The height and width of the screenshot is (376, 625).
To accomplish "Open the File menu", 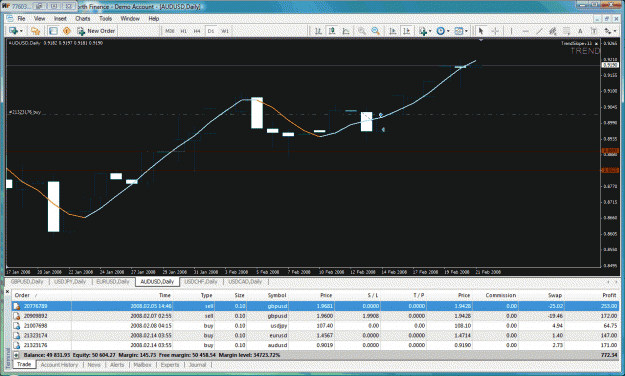I will (22, 18).
